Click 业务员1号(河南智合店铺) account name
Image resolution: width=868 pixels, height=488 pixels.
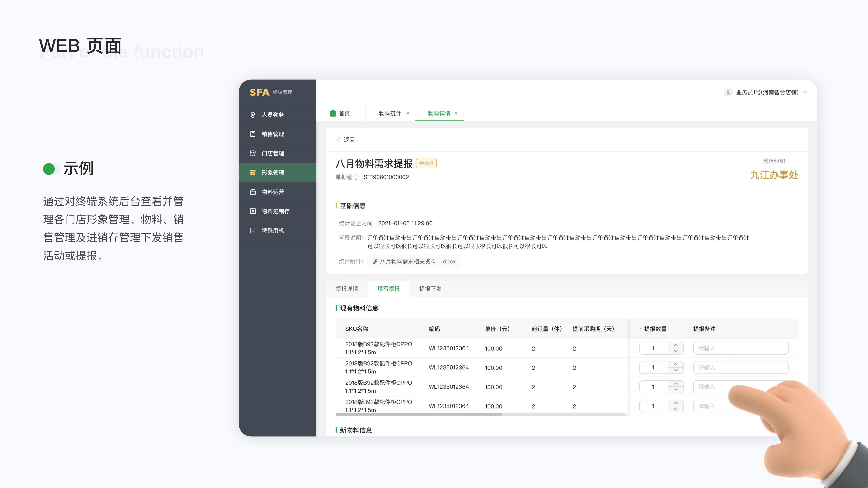point(767,92)
